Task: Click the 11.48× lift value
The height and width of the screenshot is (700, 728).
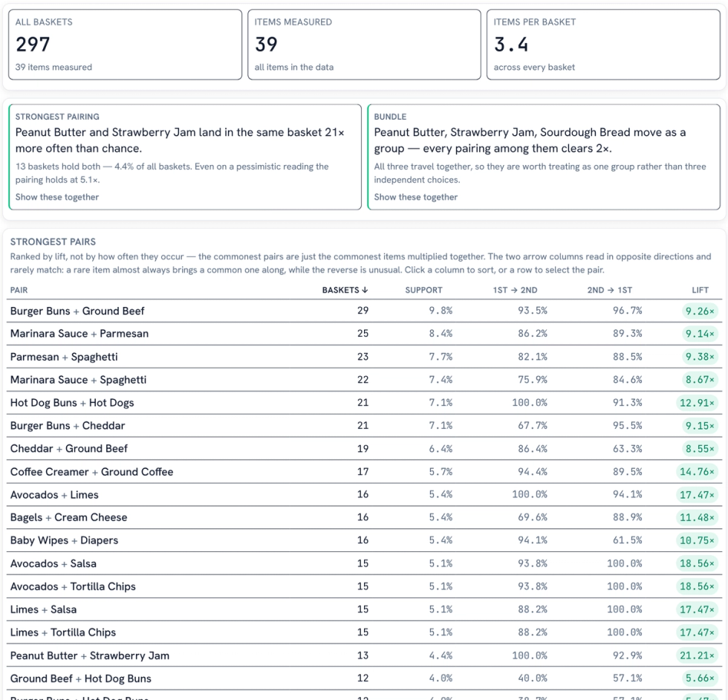Action: [x=697, y=517]
